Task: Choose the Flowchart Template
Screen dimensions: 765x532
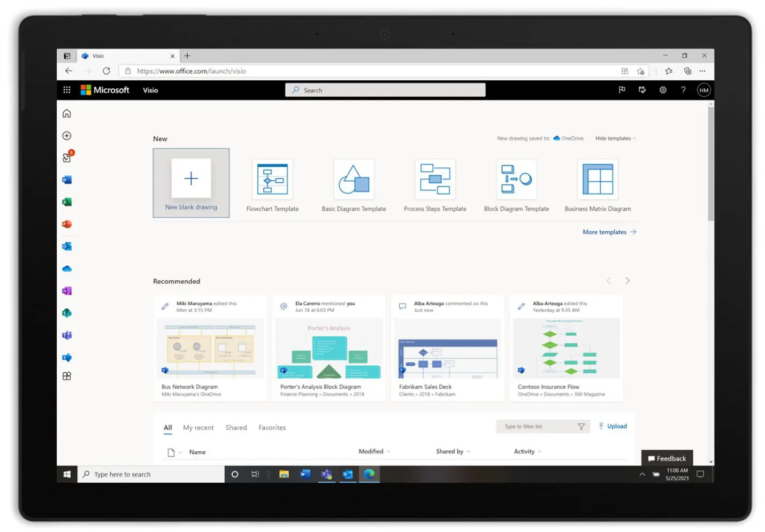Action: (272, 186)
